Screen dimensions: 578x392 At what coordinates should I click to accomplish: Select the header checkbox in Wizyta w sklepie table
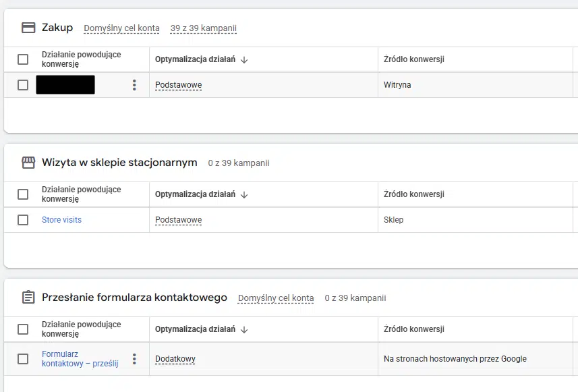click(x=23, y=194)
